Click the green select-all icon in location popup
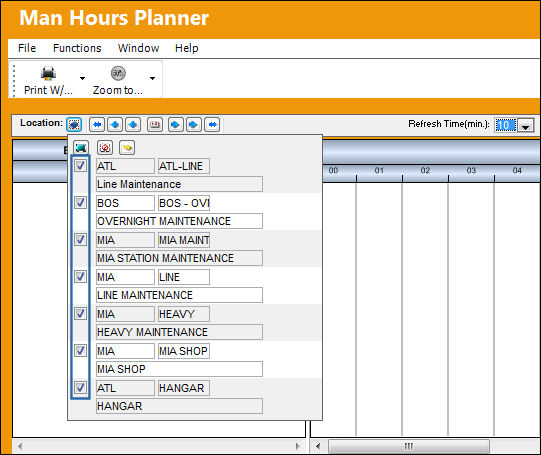 coord(81,148)
